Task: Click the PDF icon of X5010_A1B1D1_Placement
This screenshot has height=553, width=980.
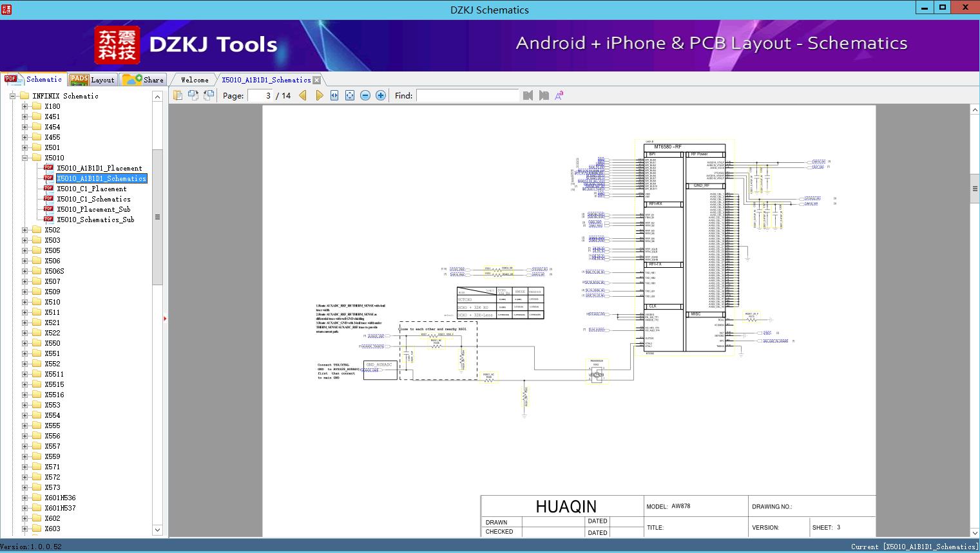Action: click(48, 168)
